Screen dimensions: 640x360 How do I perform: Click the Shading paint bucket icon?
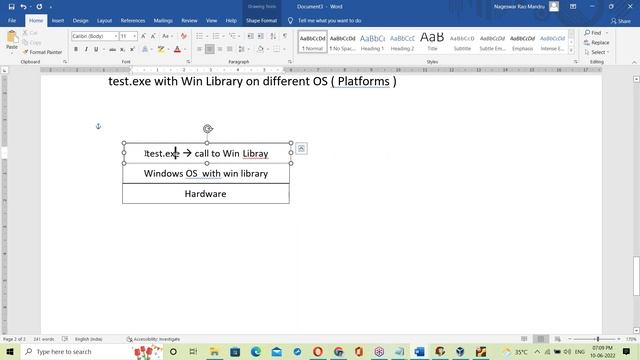[260, 49]
